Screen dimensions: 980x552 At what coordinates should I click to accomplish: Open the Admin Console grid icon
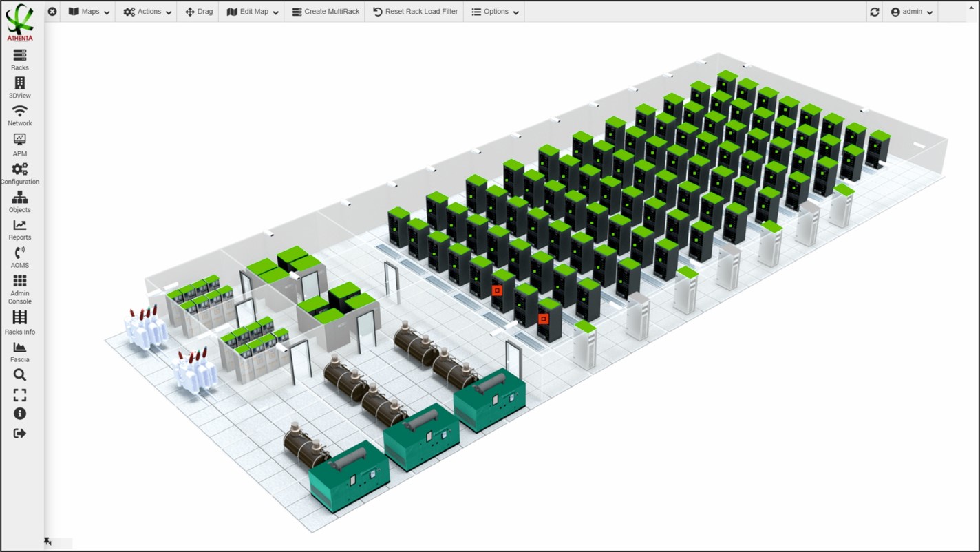(20, 288)
